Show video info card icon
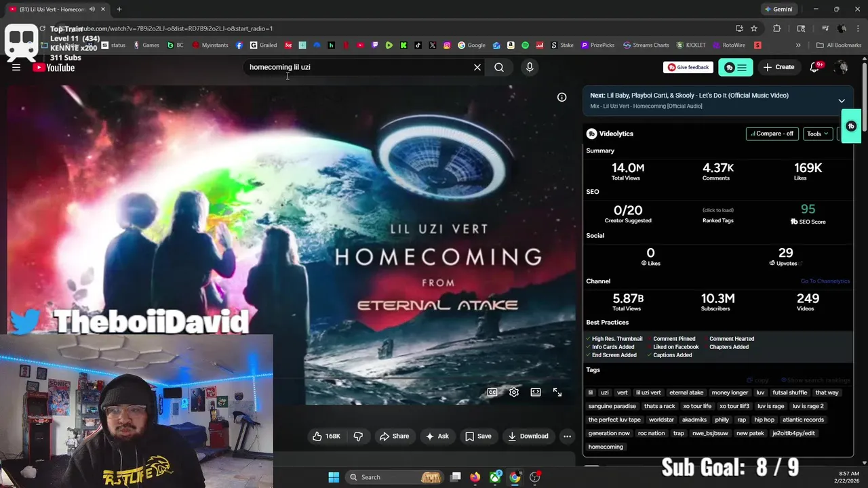The image size is (868, 488). click(561, 97)
